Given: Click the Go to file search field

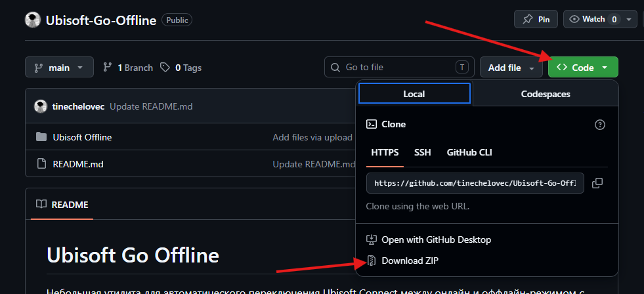Looking at the screenshot, I should pyautogui.click(x=399, y=68).
